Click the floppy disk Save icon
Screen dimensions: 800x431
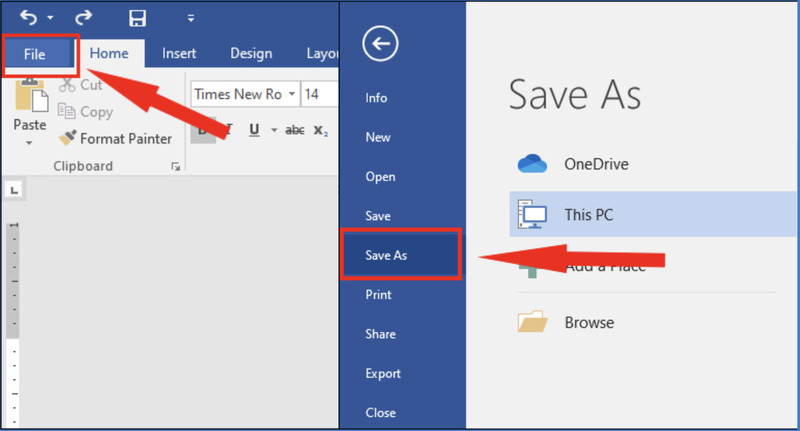click(139, 17)
